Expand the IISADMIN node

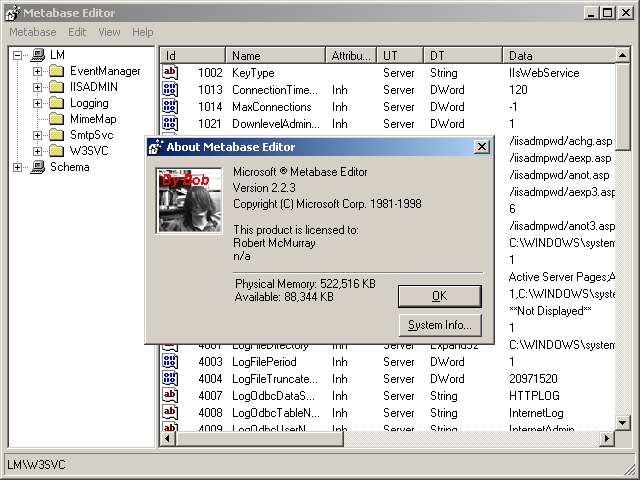pyautogui.click(x=37, y=87)
